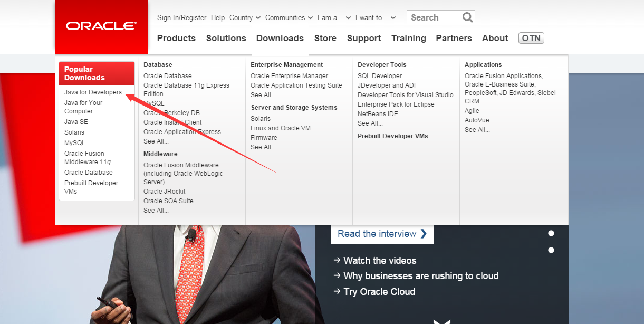Open the Partners menu

click(x=454, y=38)
